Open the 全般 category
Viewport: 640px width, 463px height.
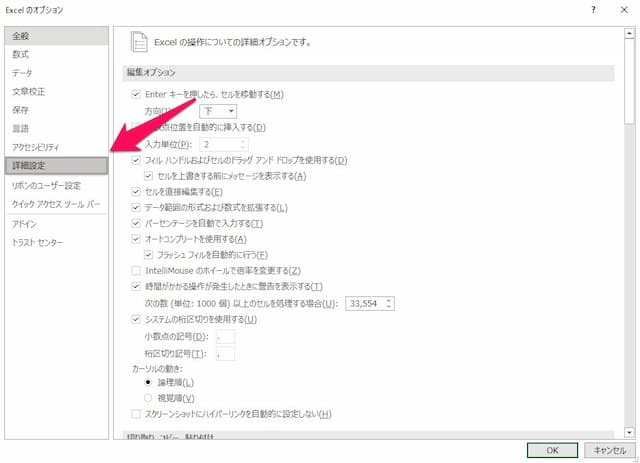point(56,36)
